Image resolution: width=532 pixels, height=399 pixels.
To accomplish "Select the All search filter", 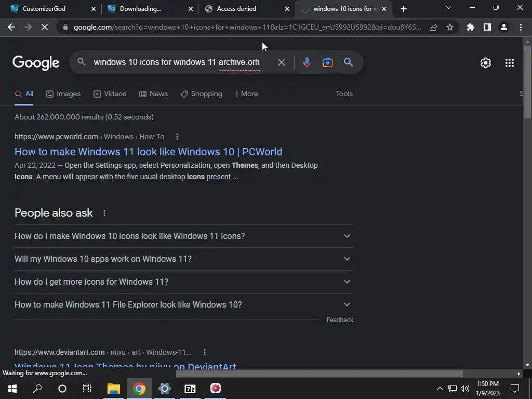I will coord(24,94).
